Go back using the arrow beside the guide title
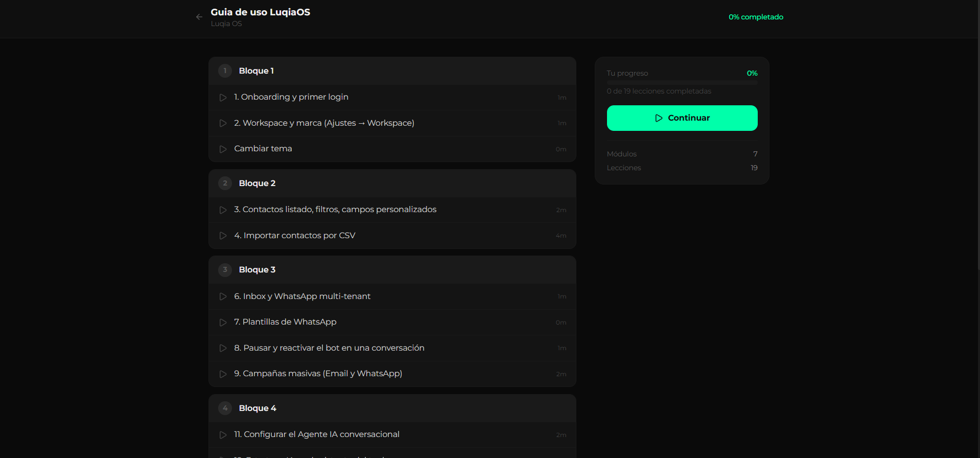This screenshot has height=458, width=980. tap(199, 17)
